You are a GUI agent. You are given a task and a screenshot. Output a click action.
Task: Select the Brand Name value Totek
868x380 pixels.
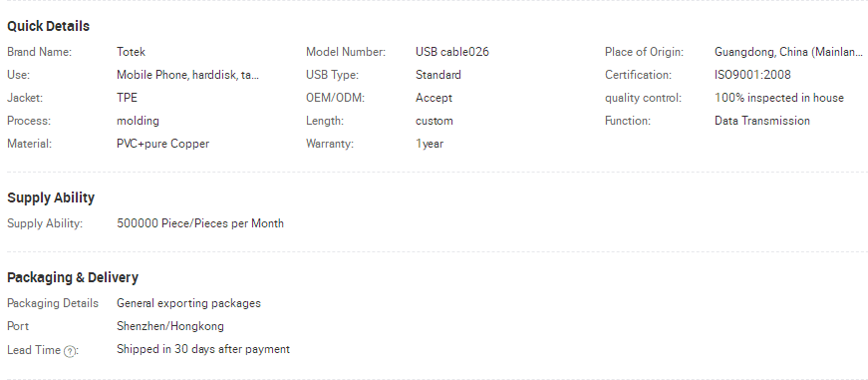[131, 52]
